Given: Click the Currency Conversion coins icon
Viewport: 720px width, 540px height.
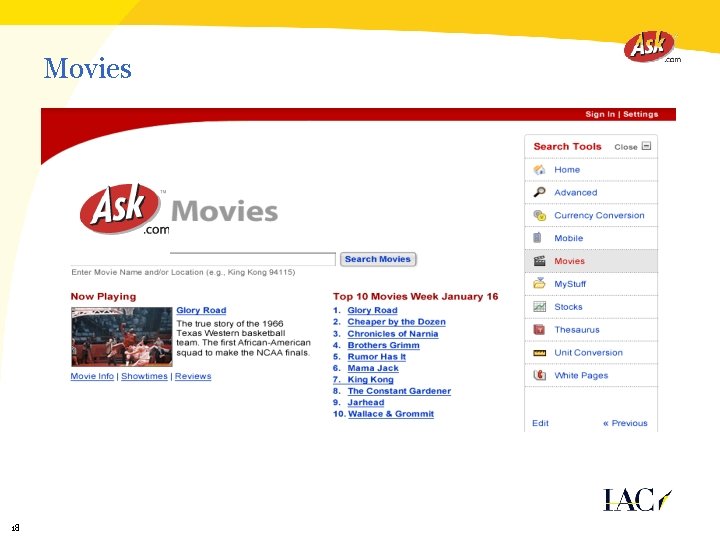Looking at the screenshot, I should (x=540, y=215).
